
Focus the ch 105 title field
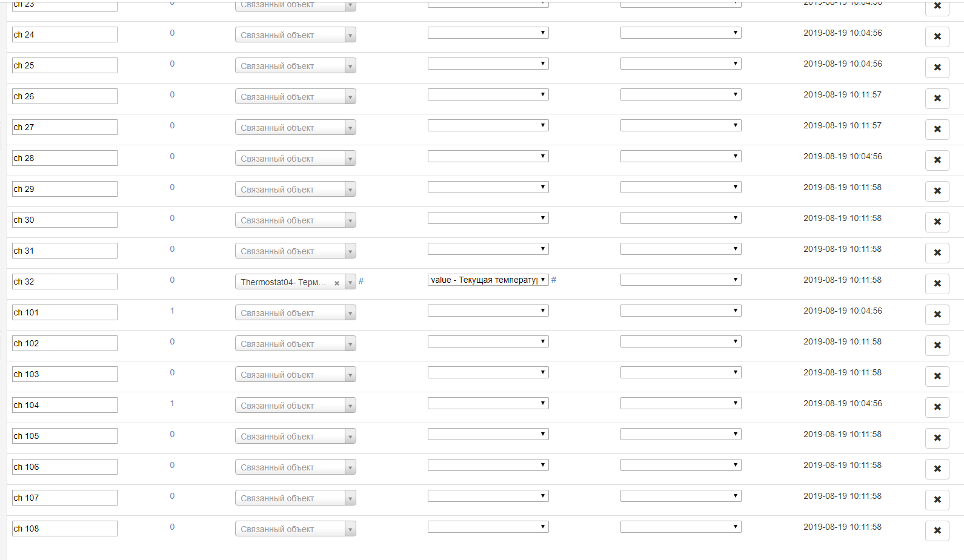[65, 436]
